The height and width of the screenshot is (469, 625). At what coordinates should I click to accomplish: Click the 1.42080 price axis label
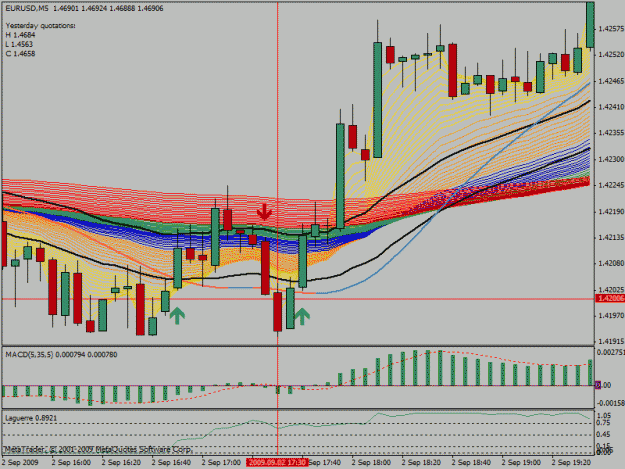[x=611, y=263]
